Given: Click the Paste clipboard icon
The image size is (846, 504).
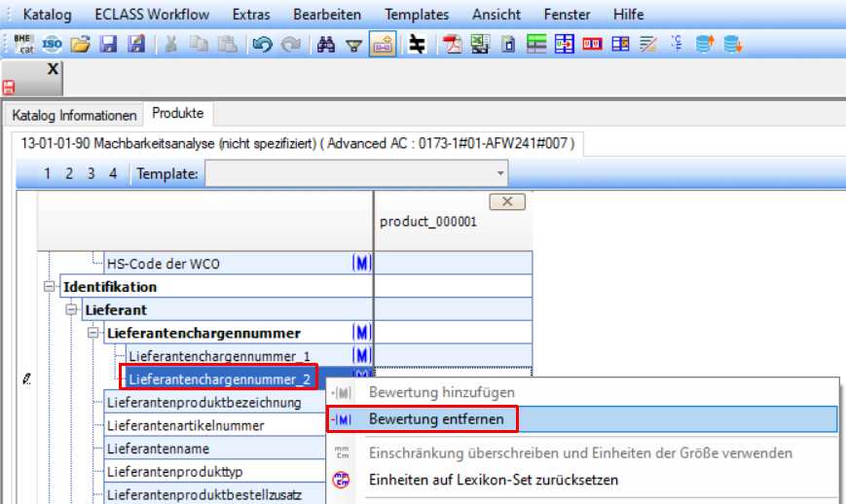Looking at the screenshot, I should pos(227,44).
